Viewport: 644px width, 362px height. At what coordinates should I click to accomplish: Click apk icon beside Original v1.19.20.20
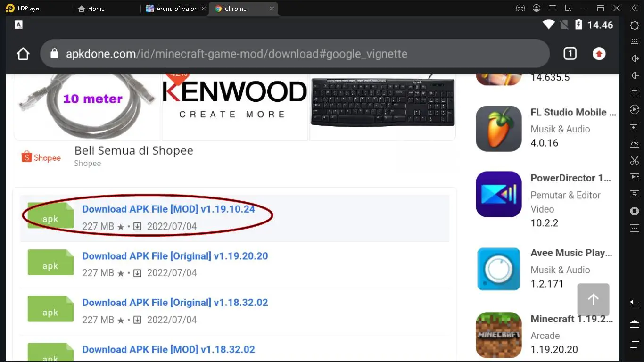(50, 262)
